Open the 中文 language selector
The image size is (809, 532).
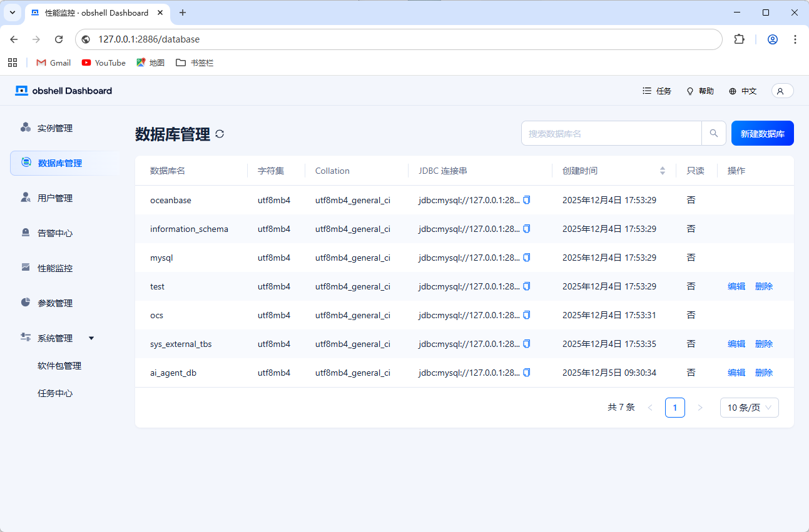[743, 91]
